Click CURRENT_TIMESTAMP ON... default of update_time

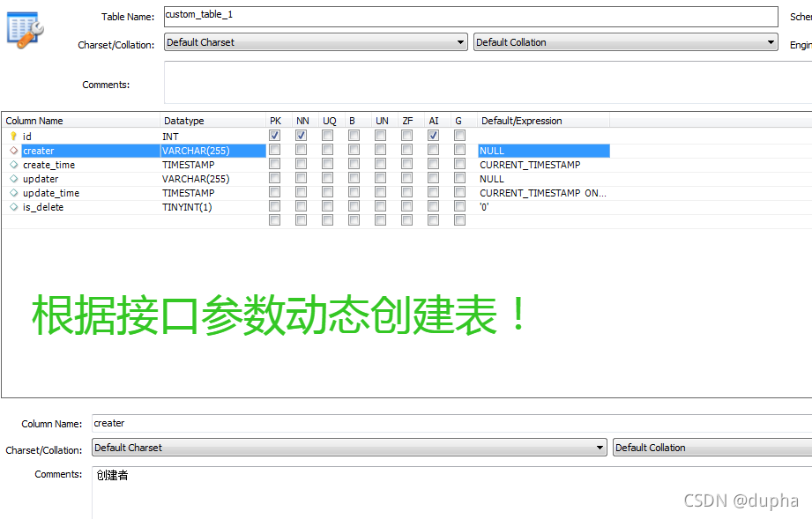coord(543,192)
